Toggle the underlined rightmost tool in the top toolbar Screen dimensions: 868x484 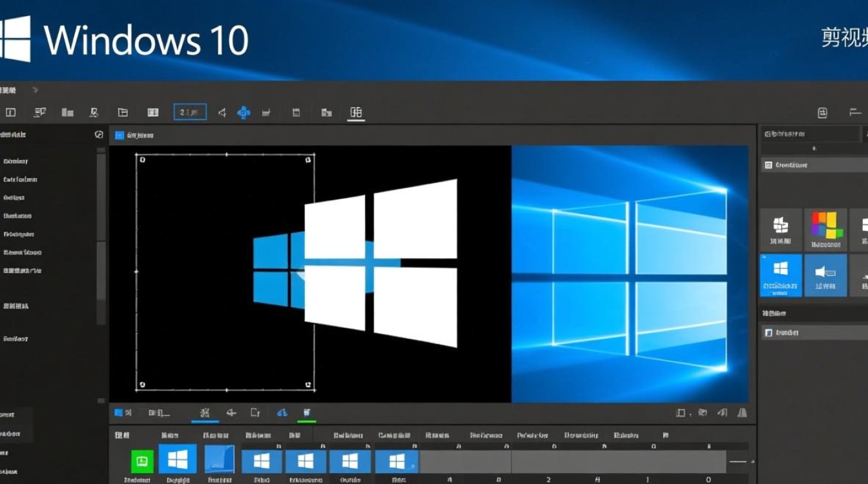355,112
